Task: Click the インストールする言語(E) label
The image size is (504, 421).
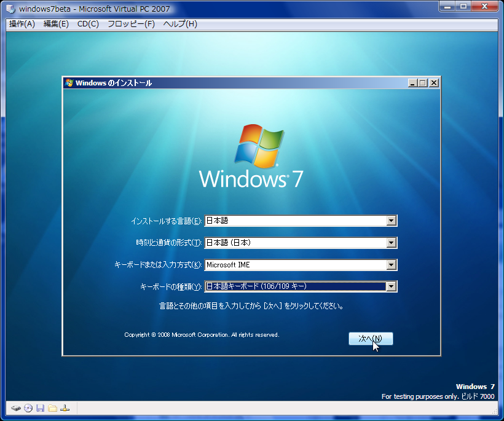Action: 166,221
